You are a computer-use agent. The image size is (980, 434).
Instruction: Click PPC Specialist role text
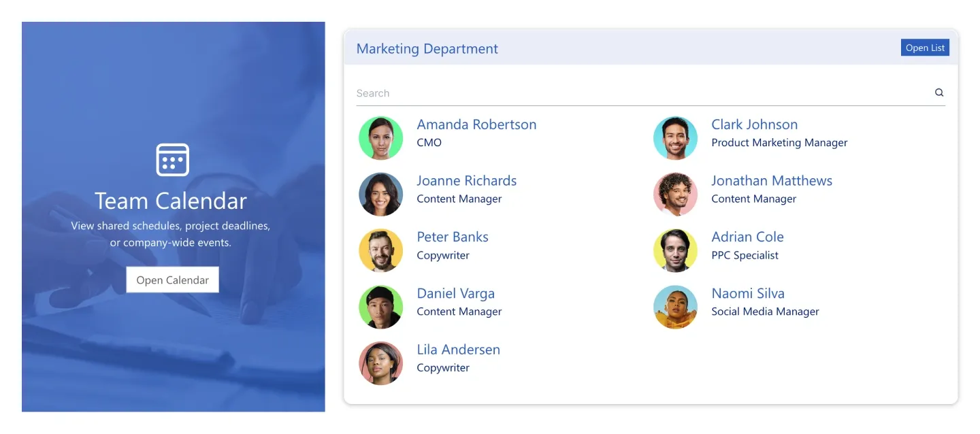[745, 256]
